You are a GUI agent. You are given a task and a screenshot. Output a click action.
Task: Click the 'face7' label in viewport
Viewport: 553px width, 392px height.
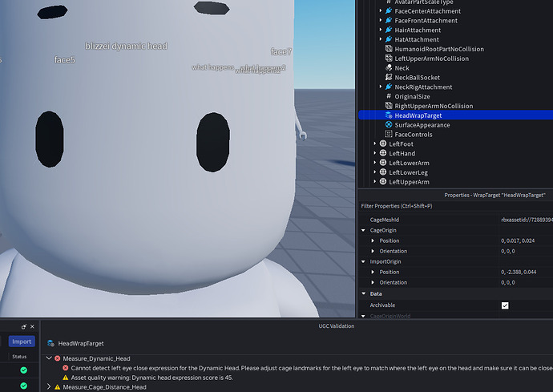(281, 52)
